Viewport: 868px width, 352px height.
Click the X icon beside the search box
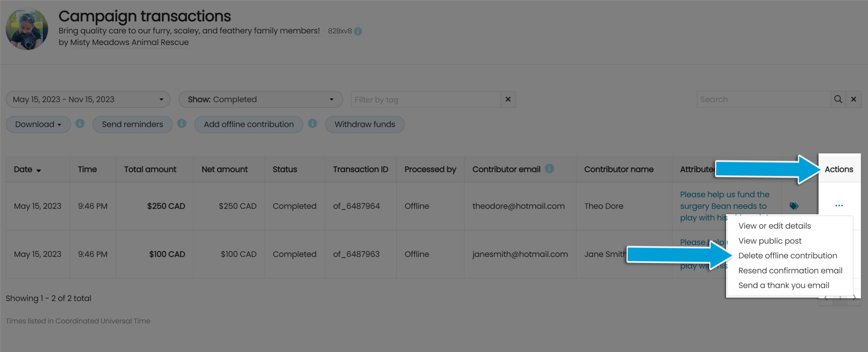(x=853, y=99)
